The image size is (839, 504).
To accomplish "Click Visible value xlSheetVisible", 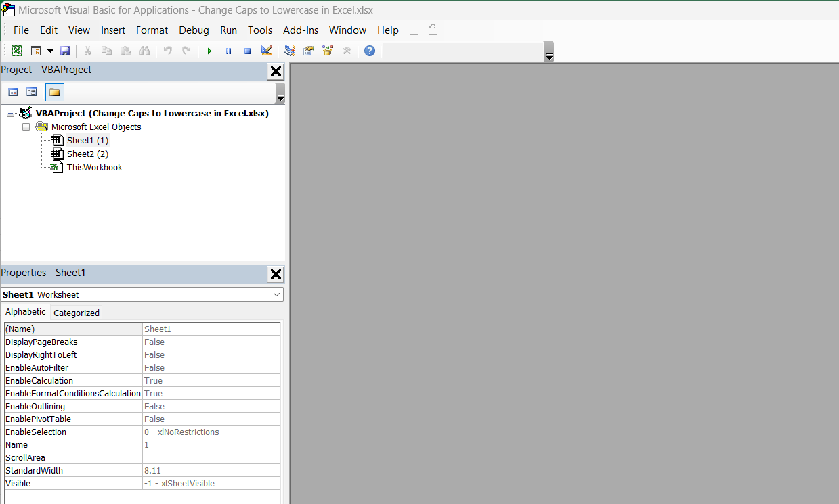I will [211, 483].
